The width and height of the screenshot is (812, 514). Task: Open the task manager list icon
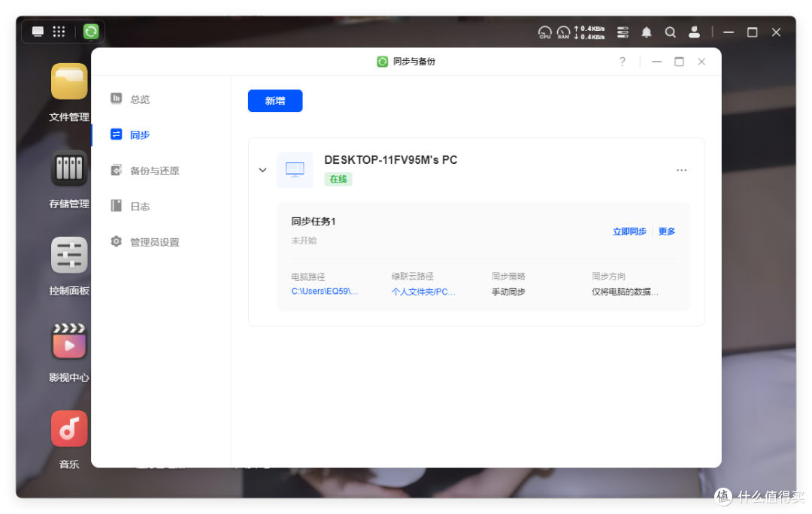tap(623, 32)
